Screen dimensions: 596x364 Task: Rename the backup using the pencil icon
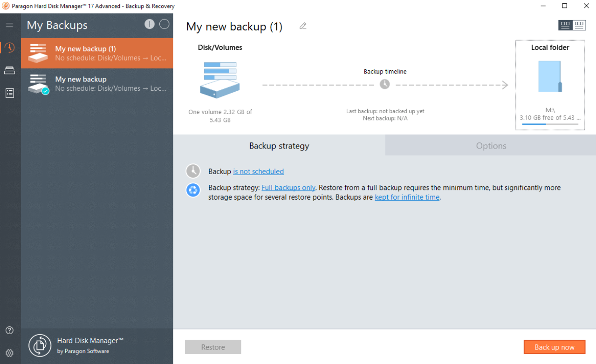tap(303, 26)
